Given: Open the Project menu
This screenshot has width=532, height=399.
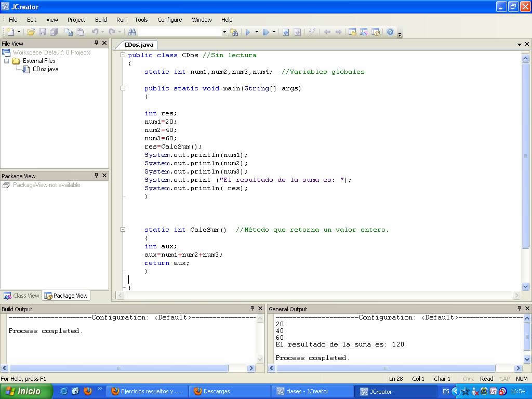Looking at the screenshot, I should point(76,20).
